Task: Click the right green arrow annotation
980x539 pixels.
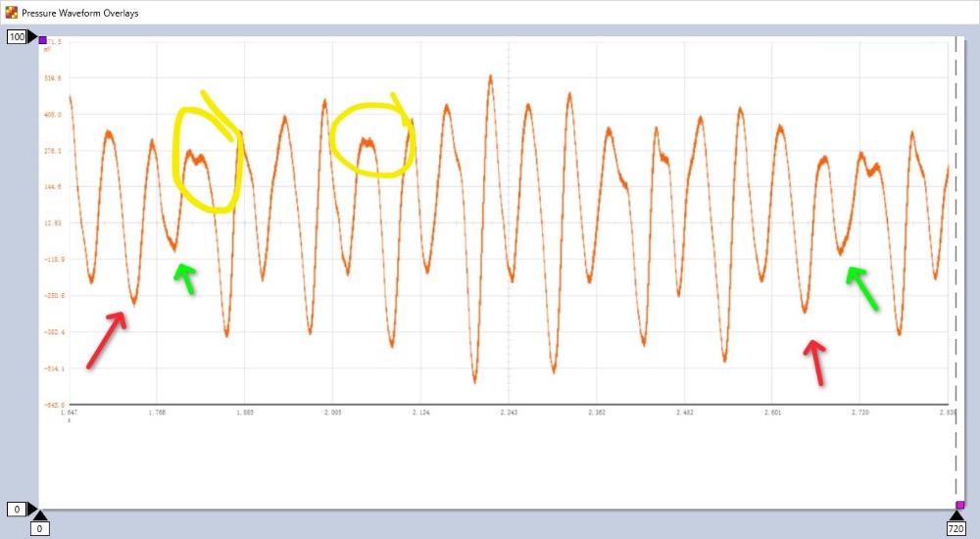Action: [862, 287]
